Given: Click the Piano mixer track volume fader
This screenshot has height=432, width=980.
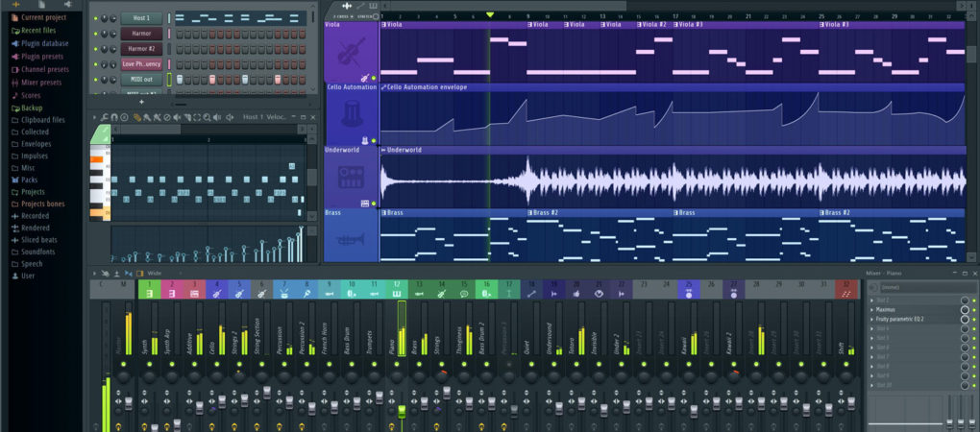Looking at the screenshot, I should coord(402,408).
